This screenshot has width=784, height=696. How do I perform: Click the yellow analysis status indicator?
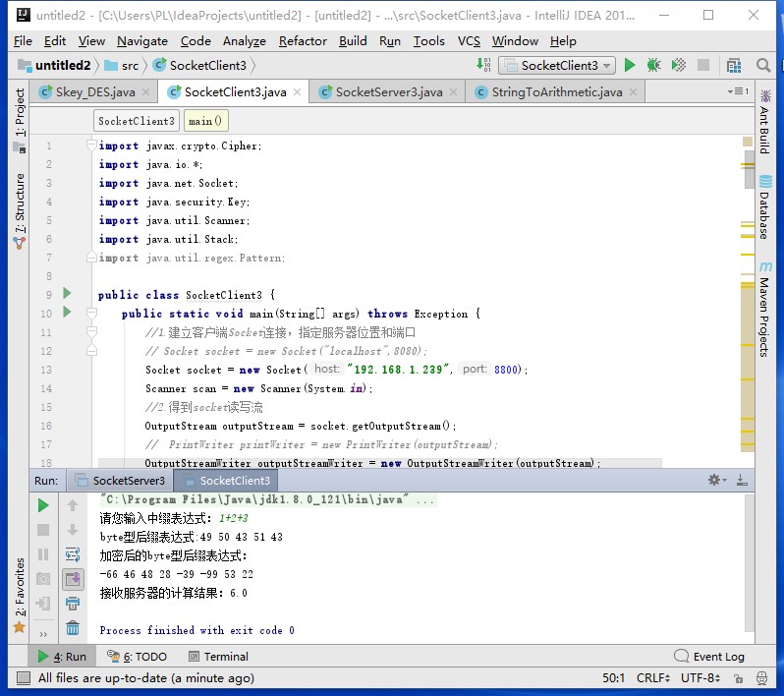coord(748,142)
